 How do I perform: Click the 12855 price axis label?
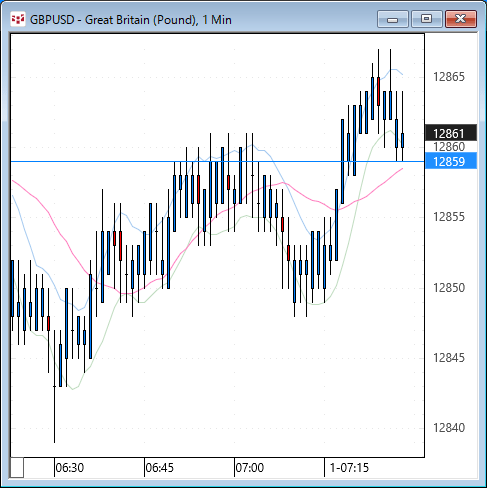point(449,217)
